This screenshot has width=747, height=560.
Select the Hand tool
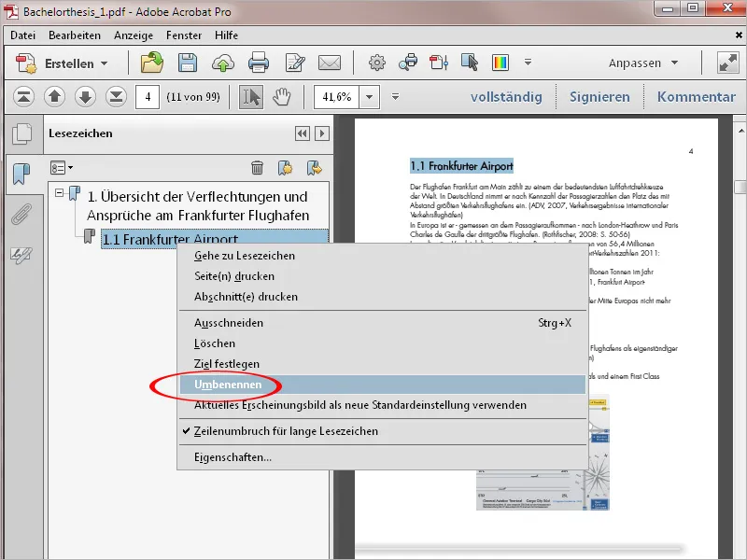pyautogui.click(x=281, y=96)
